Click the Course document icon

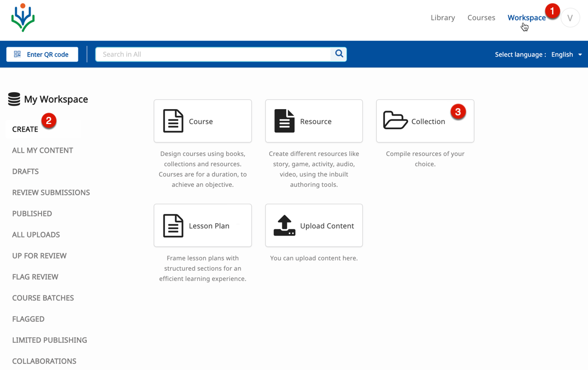(173, 121)
